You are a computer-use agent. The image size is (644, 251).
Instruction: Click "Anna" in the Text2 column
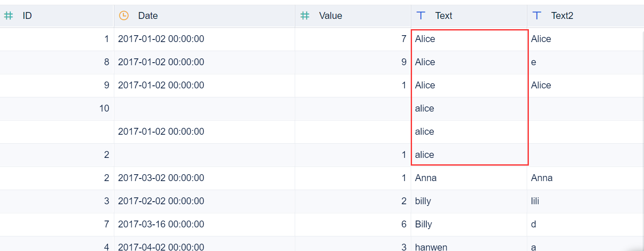pyautogui.click(x=542, y=178)
